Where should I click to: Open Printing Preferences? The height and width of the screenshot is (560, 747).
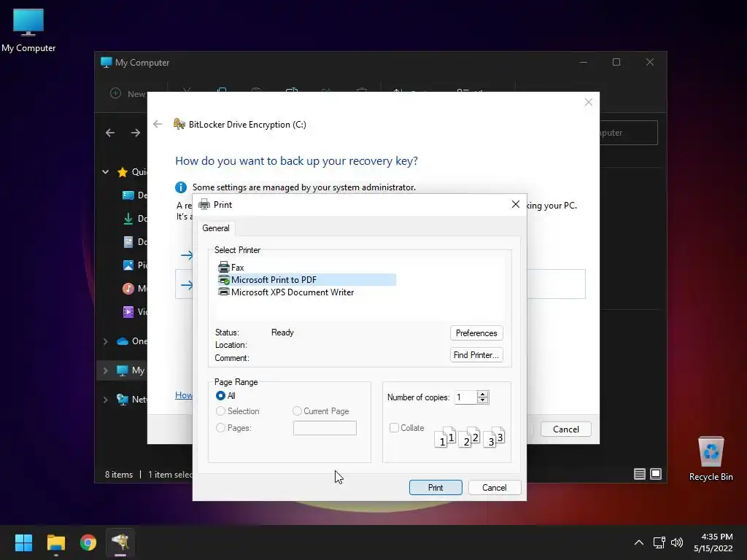pos(476,332)
